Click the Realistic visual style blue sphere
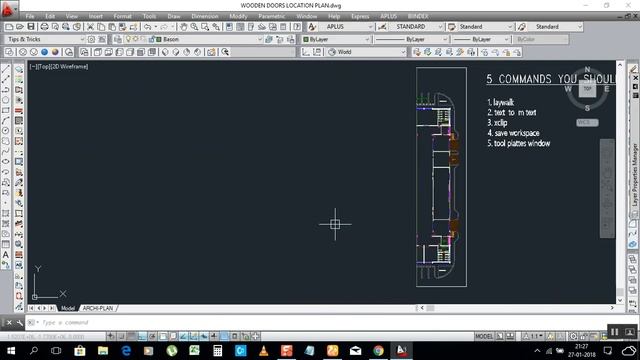This screenshot has width=640, height=360. pyautogui.click(x=44, y=52)
